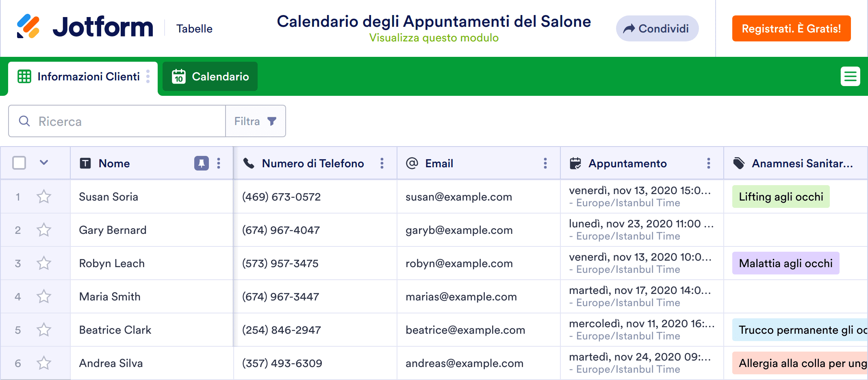The height and width of the screenshot is (380, 868).
Task: Open the hamburger menu on green bar
Action: coord(850,76)
